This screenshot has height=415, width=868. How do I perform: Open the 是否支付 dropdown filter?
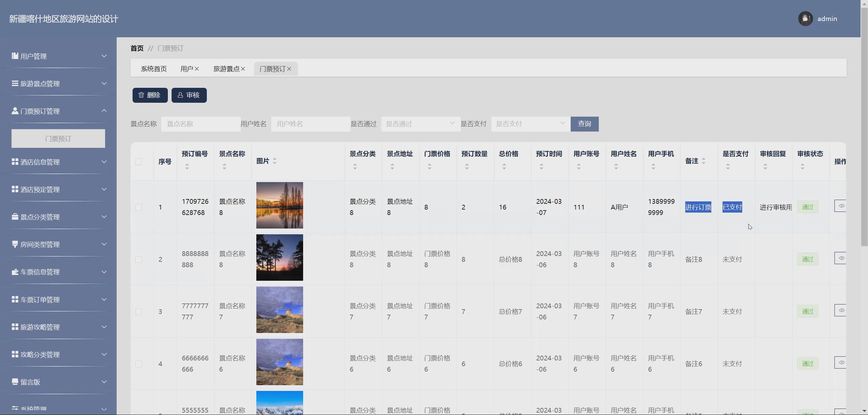pos(530,124)
